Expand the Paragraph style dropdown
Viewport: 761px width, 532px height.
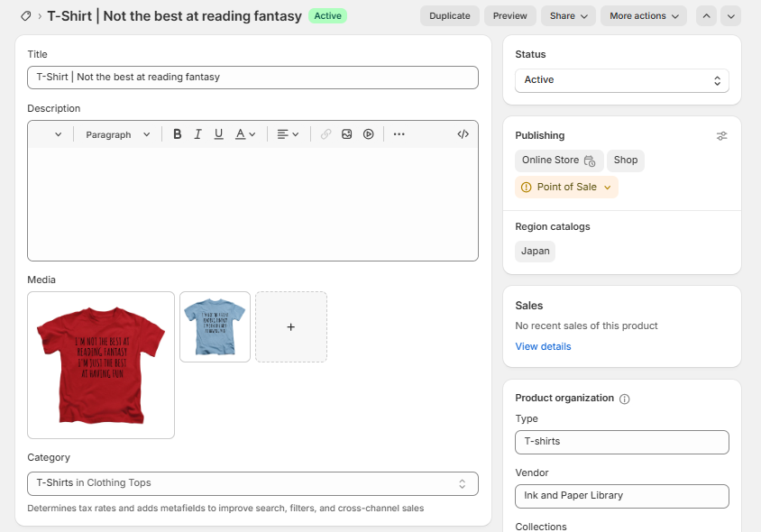[118, 134]
